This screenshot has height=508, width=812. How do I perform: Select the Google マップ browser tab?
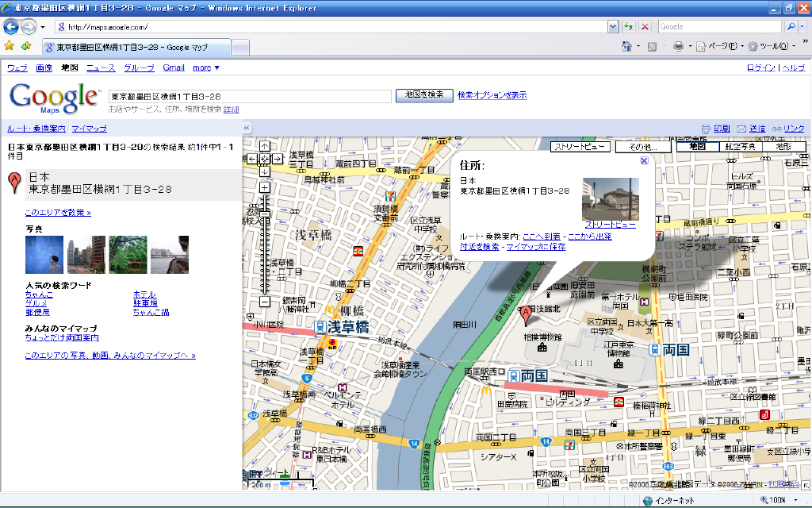(x=136, y=47)
